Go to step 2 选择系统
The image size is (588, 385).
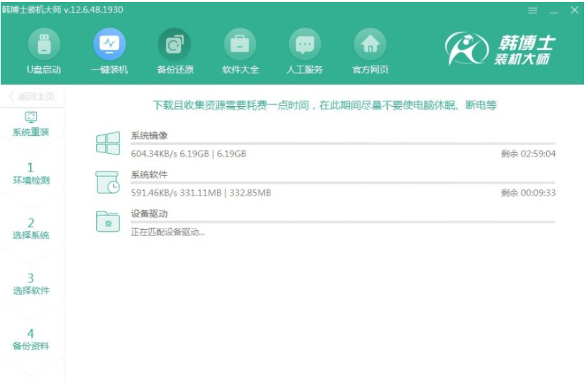(31, 228)
